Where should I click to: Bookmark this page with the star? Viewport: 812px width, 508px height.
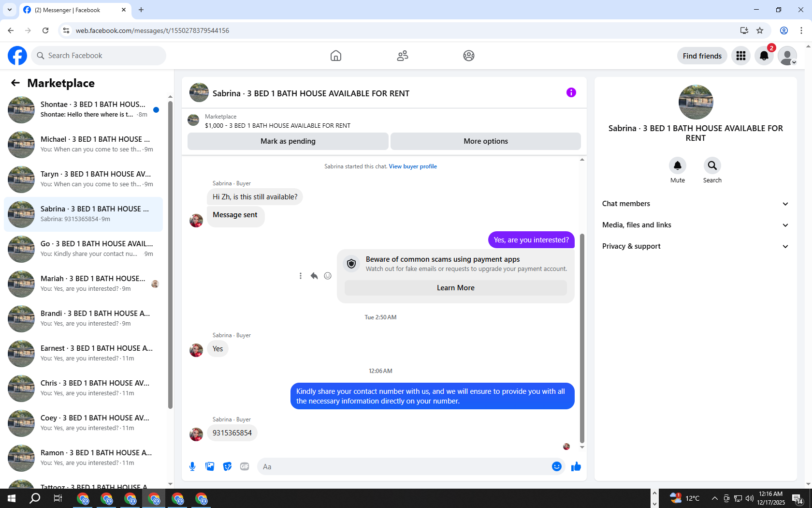tap(760, 30)
